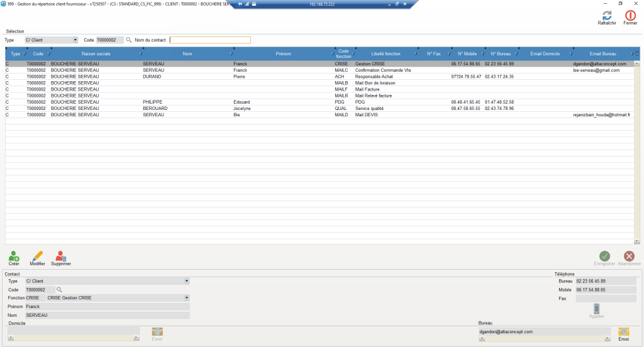644x347 pixels.
Task: Click the Modifier pencil icon
Action: (37, 256)
